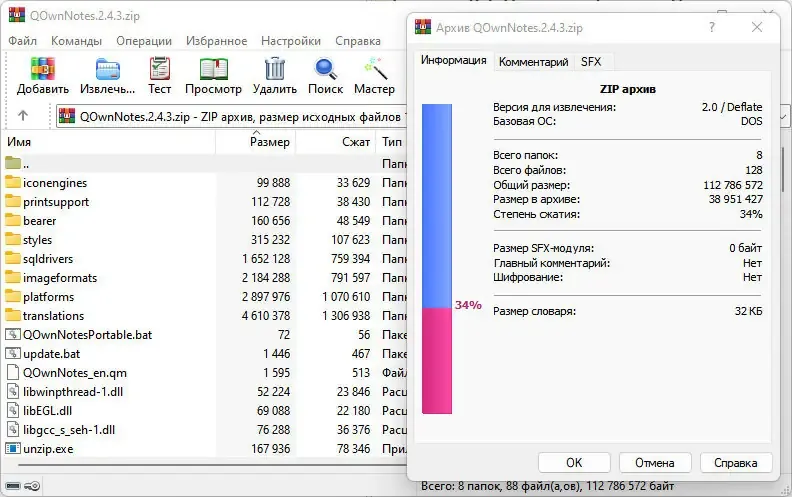Screen dimensions: 792x497
Task: Click the 34% compression ratio bar
Action: (437, 259)
